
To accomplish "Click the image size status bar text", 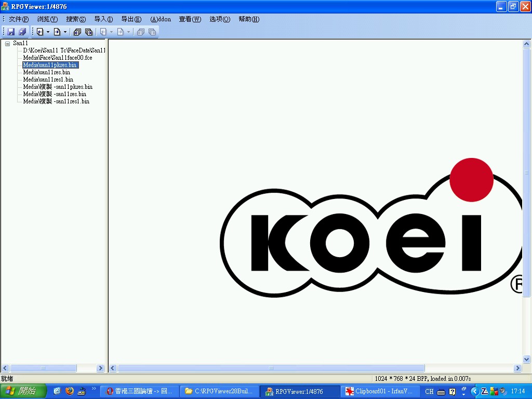I will [422, 379].
